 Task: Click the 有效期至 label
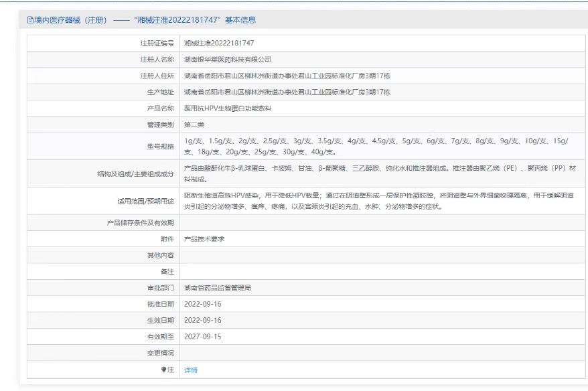161,337
